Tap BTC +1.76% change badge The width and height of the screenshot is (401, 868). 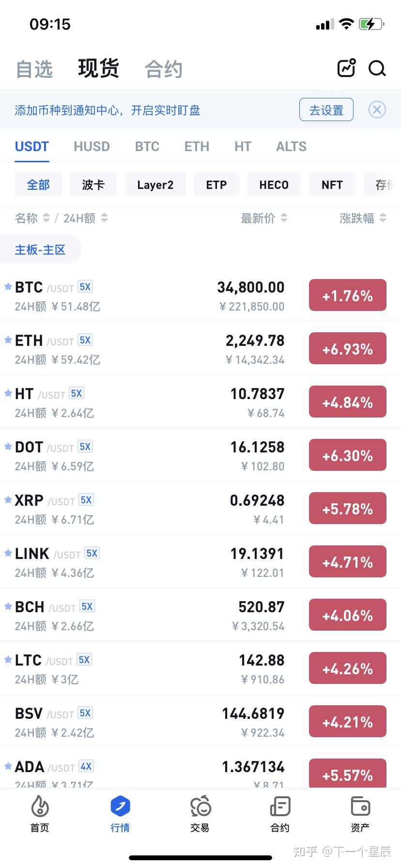(348, 295)
